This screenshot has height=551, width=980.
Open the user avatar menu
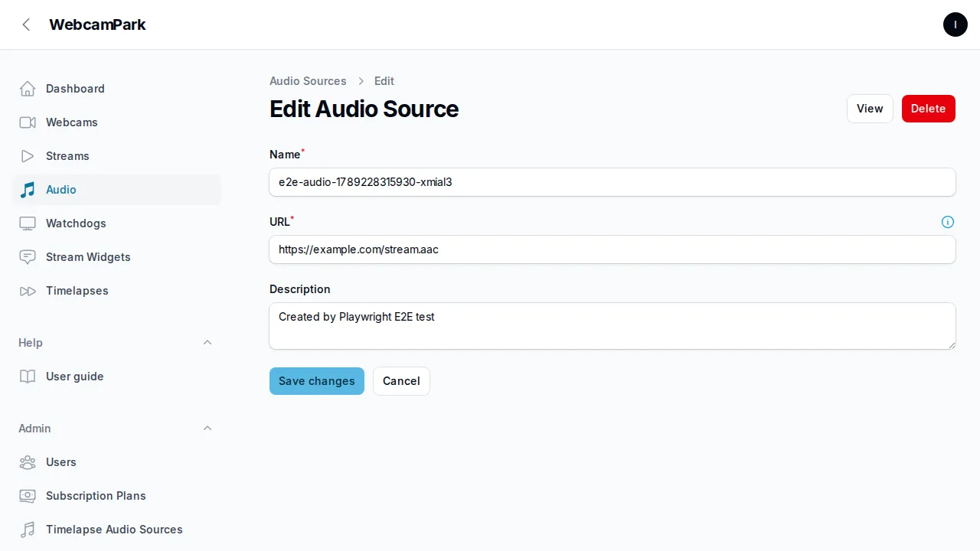point(955,24)
